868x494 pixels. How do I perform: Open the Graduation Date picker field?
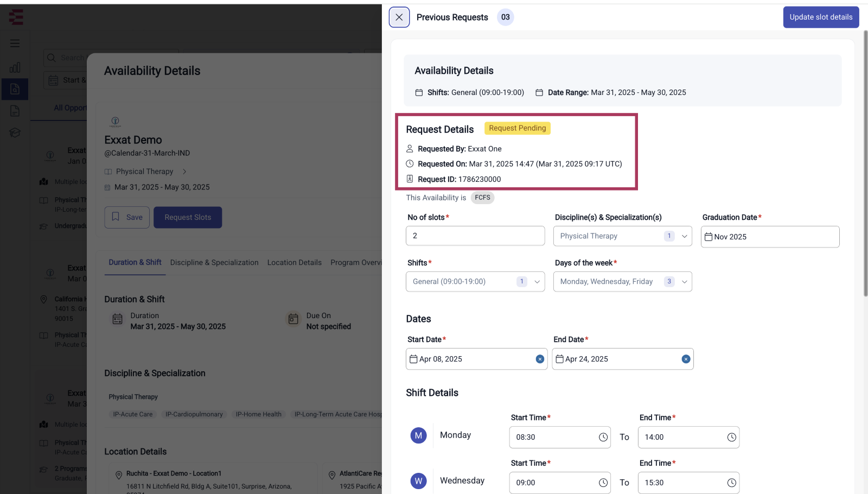770,237
